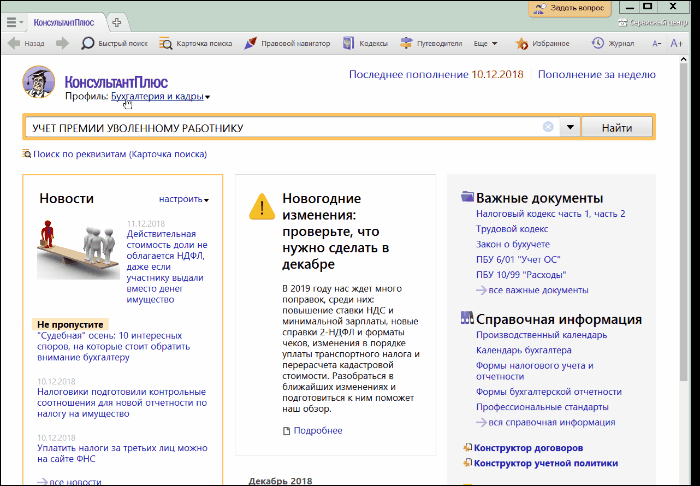Decrease font size with A-
This screenshot has width=700, height=486.
pyautogui.click(x=657, y=43)
